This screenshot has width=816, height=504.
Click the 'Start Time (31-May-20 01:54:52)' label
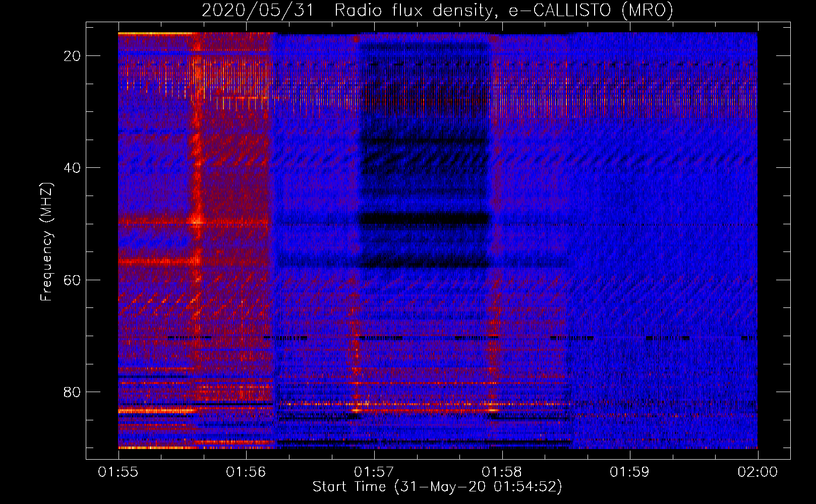click(x=437, y=487)
